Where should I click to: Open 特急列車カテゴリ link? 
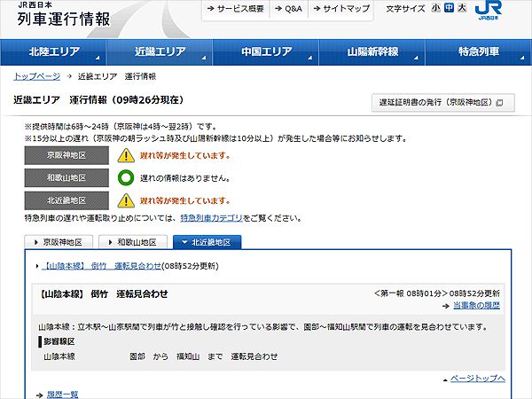click(212, 218)
